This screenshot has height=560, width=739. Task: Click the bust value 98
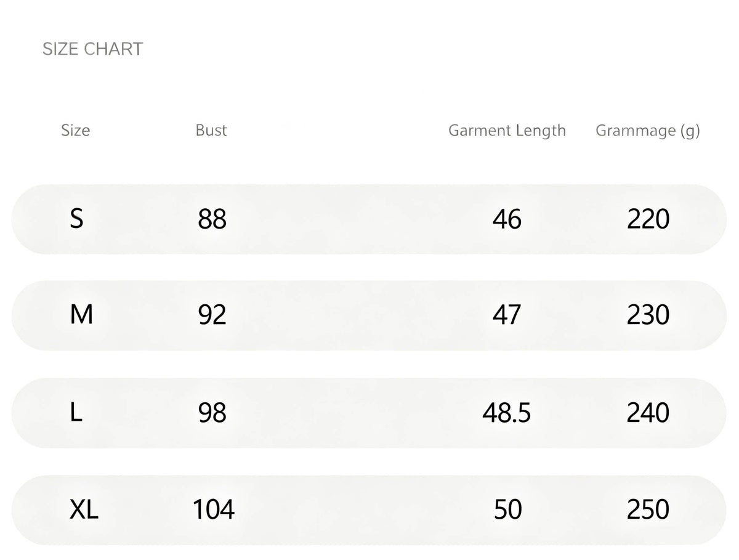pyautogui.click(x=212, y=413)
